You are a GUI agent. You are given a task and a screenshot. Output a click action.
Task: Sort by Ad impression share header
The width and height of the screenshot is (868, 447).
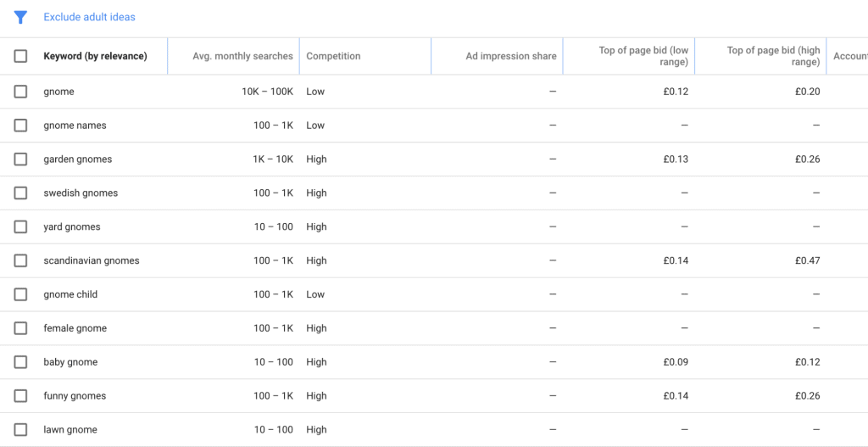(510, 56)
